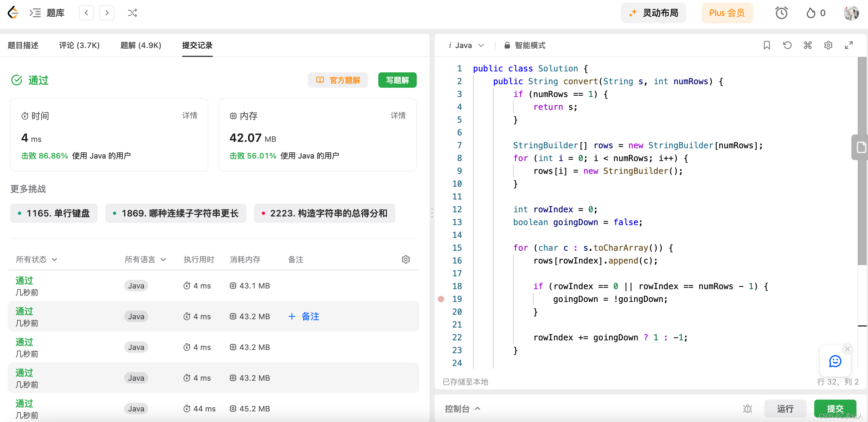The width and height of the screenshot is (868, 422).
Task: Open problem 1165. 单行键盘 link
Action: click(54, 213)
